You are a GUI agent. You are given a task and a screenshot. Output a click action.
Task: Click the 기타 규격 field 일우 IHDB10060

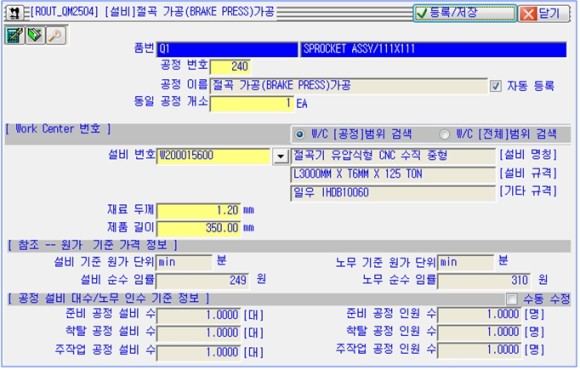coord(393,193)
